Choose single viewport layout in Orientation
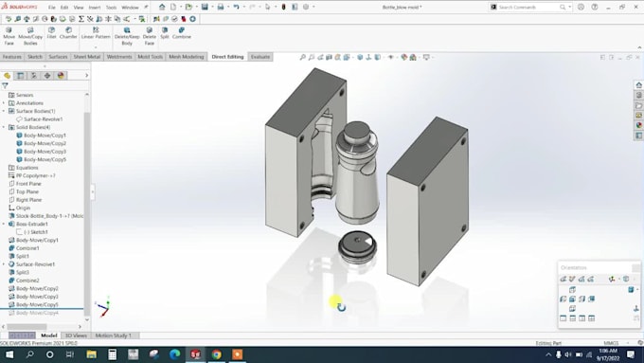 pos(563,318)
